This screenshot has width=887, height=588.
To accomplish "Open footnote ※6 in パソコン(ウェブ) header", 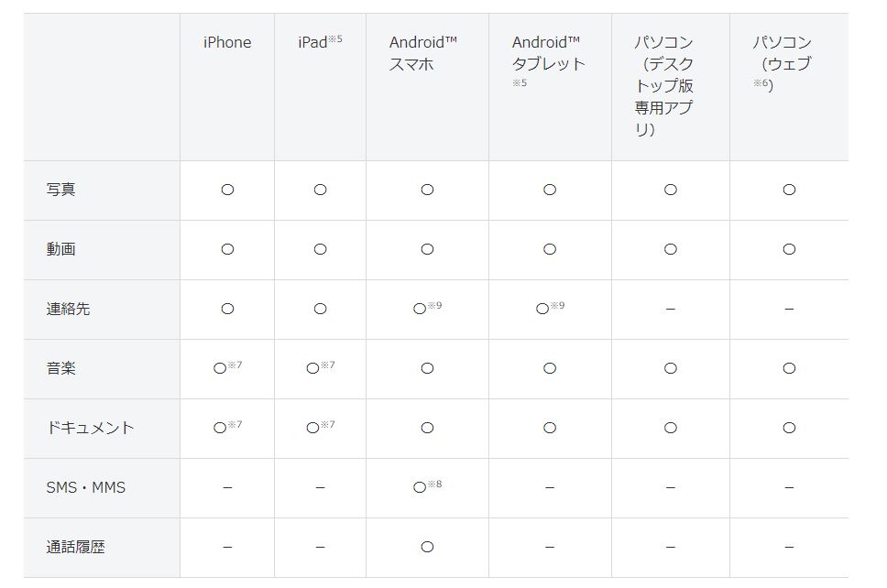I will 763,84.
